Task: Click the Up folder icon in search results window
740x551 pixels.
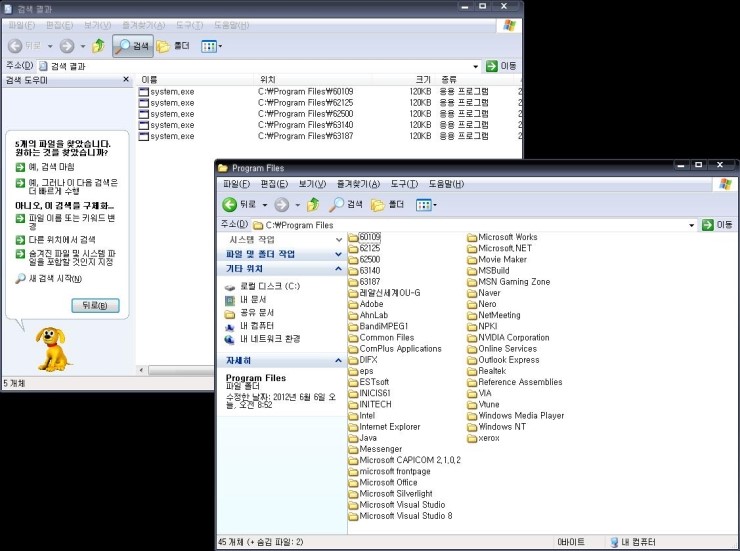Action: (99, 46)
